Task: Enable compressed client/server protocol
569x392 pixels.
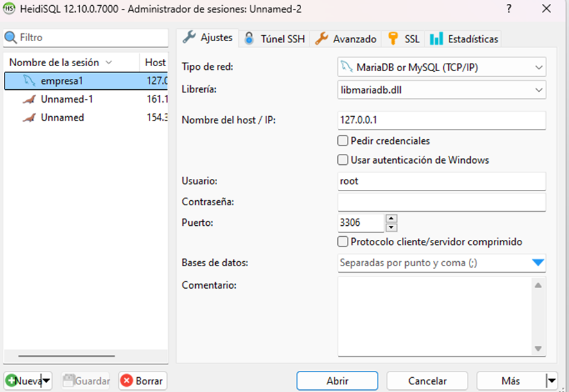Action: (x=343, y=241)
